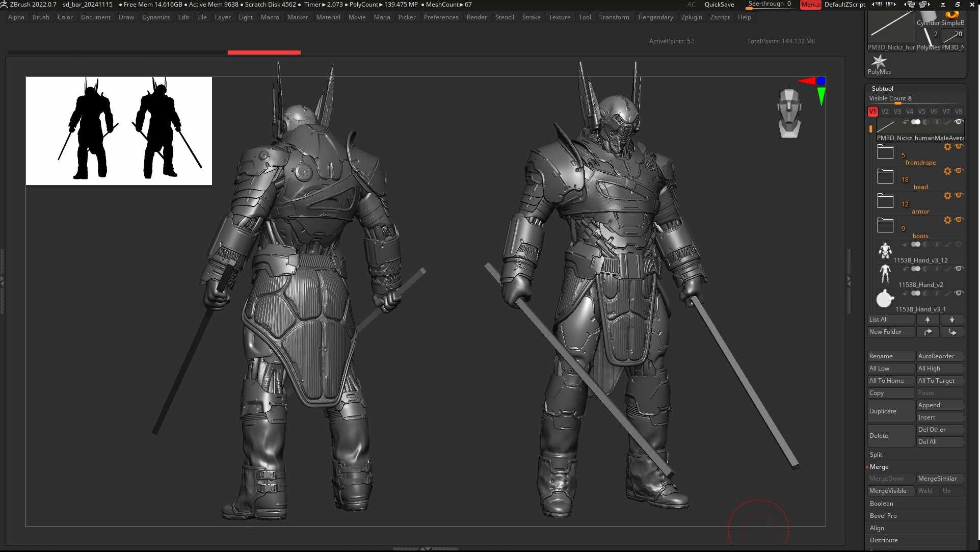
Task: Open the Zplugin menu
Action: (691, 17)
